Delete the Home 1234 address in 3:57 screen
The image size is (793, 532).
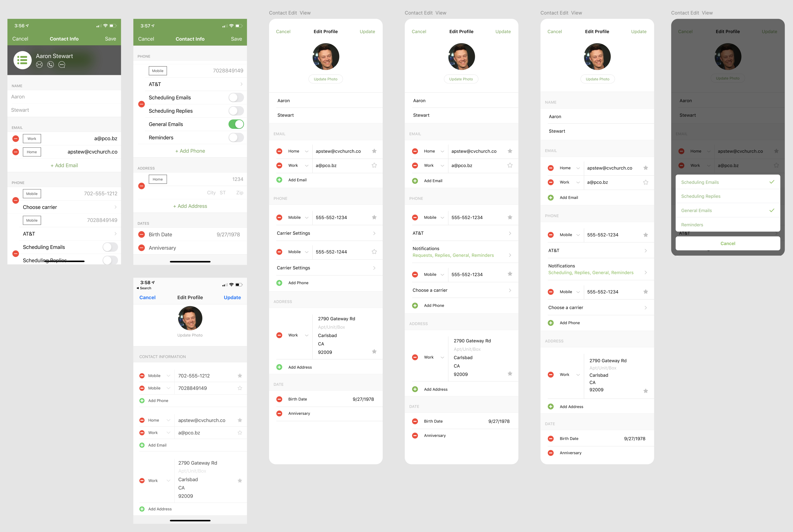142,186
